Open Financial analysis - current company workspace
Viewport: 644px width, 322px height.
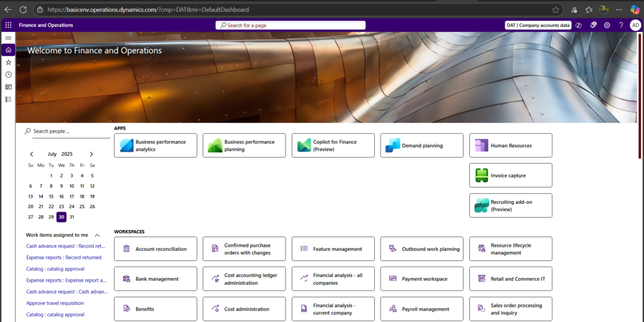pyautogui.click(x=333, y=309)
